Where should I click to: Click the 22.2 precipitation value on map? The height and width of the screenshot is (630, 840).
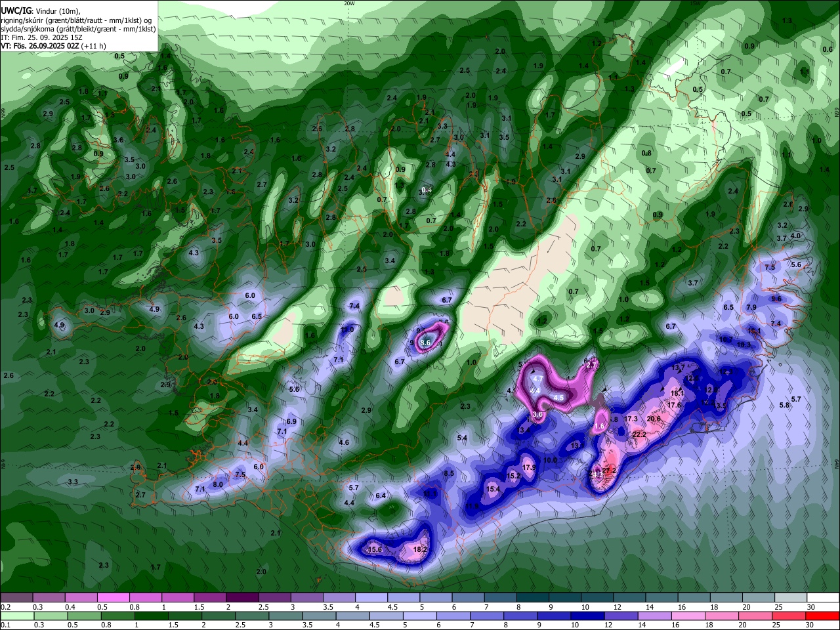[639, 434]
